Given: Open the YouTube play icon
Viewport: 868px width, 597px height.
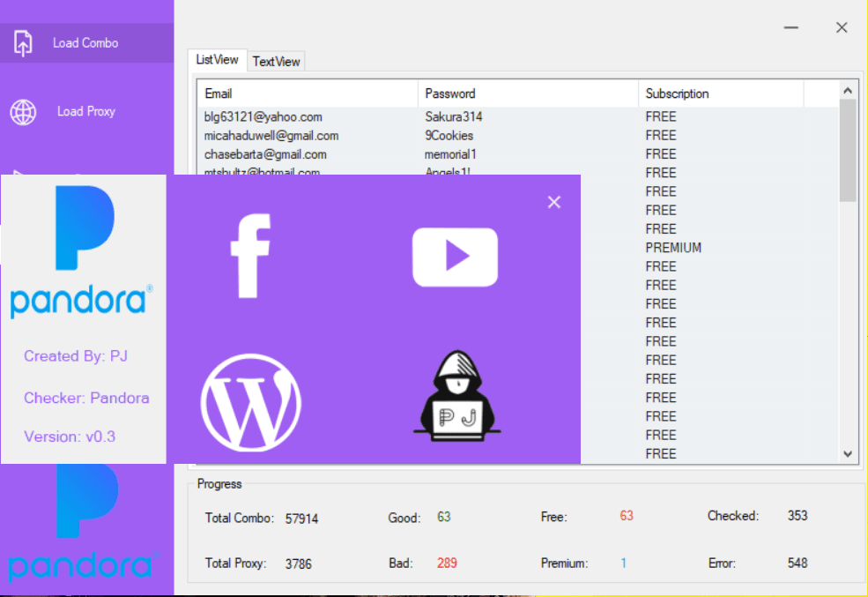Looking at the screenshot, I should coord(455,257).
